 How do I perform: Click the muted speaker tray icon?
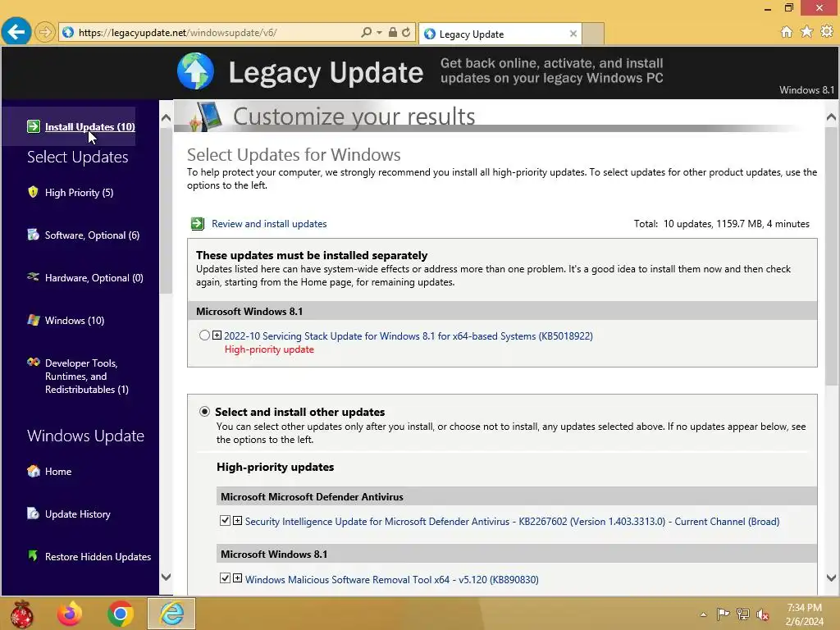pyautogui.click(x=763, y=614)
